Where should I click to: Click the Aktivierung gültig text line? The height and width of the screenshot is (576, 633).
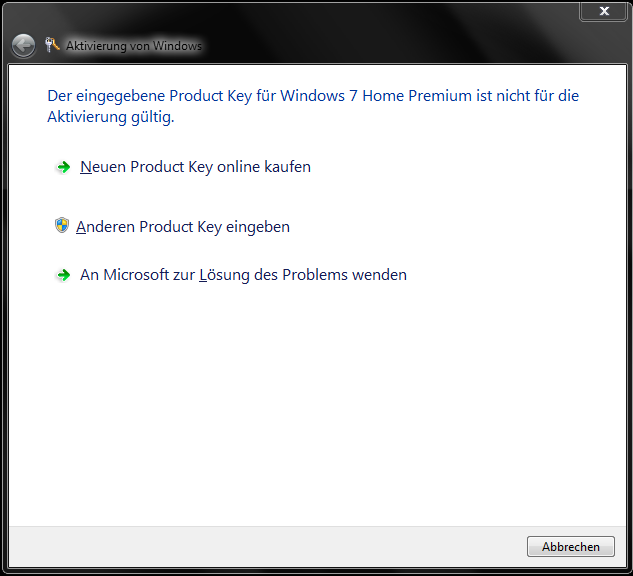[x=111, y=117]
